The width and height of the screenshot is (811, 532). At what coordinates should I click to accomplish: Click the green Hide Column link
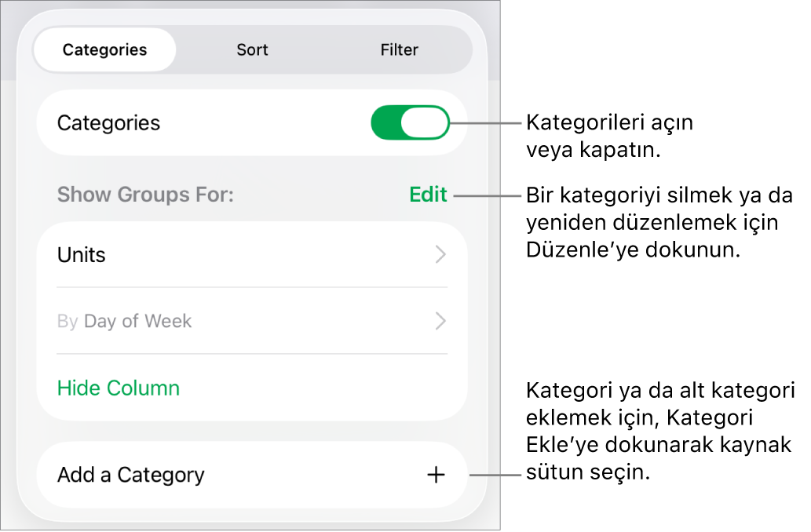click(x=119, y=388)
